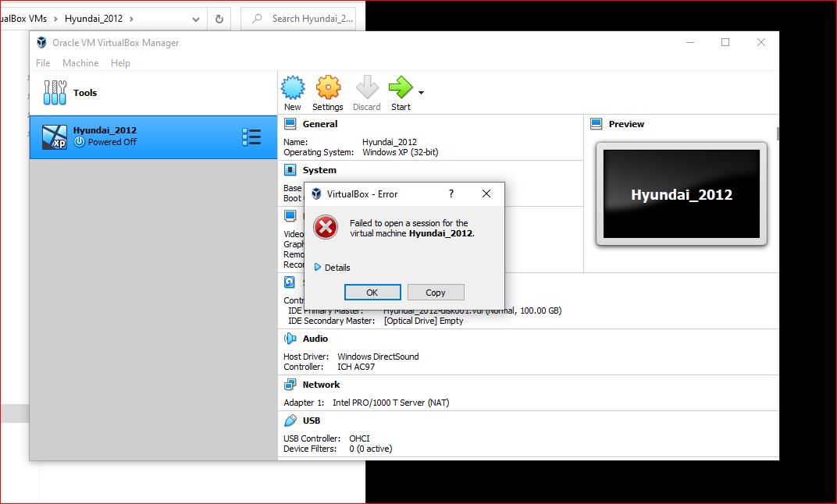Click the ICH AC97 controller value
The height and width of the screenshot is (504, 837).
coord(356,367)
